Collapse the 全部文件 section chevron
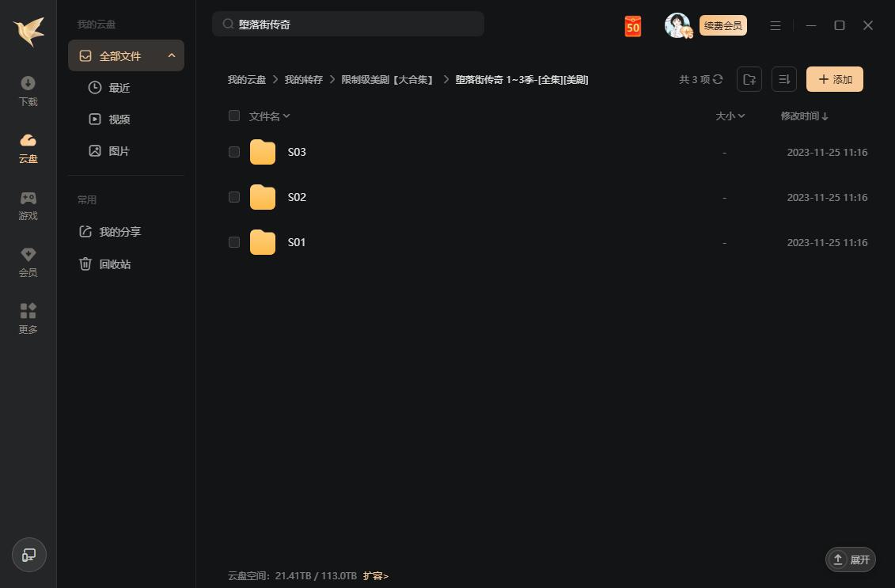This screenshot has width=895, height=588. point(172,55)
